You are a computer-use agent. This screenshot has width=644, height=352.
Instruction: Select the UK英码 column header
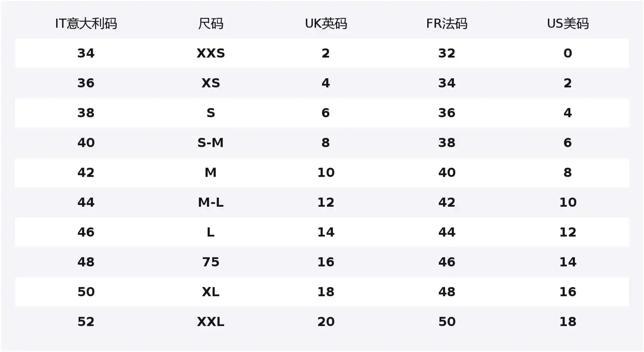tap(326, 24)
